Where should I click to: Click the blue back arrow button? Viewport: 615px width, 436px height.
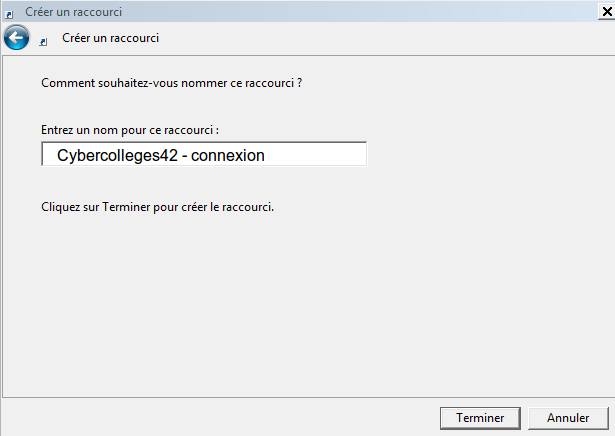pyautogui.click(x=15, y=39)
